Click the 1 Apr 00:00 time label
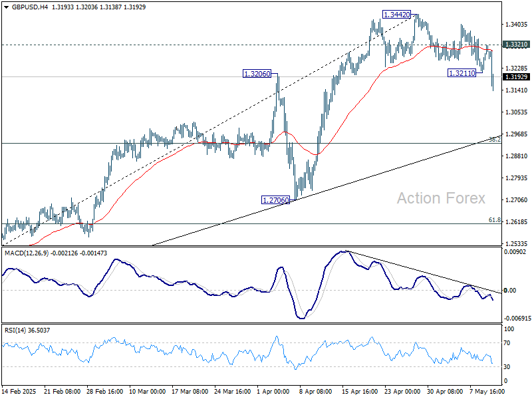Viewport: 532px width, 399px height. click(x=273, y=391)
